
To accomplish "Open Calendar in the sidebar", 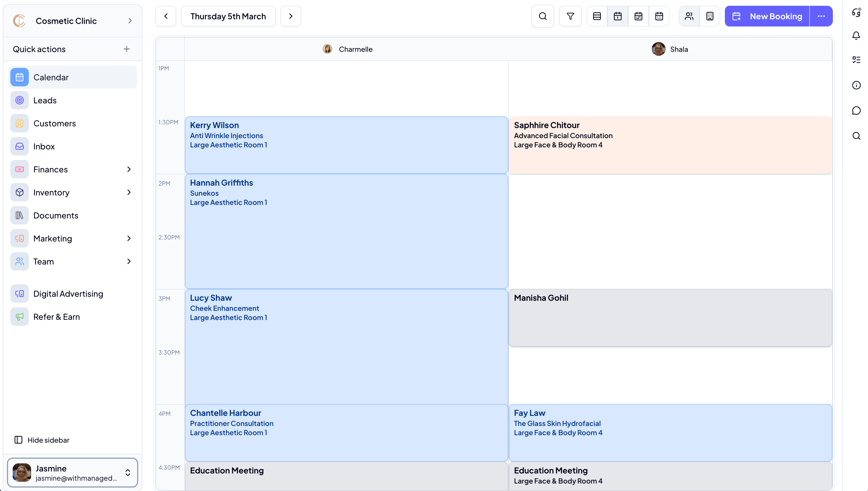I will (x=73, y=77).
